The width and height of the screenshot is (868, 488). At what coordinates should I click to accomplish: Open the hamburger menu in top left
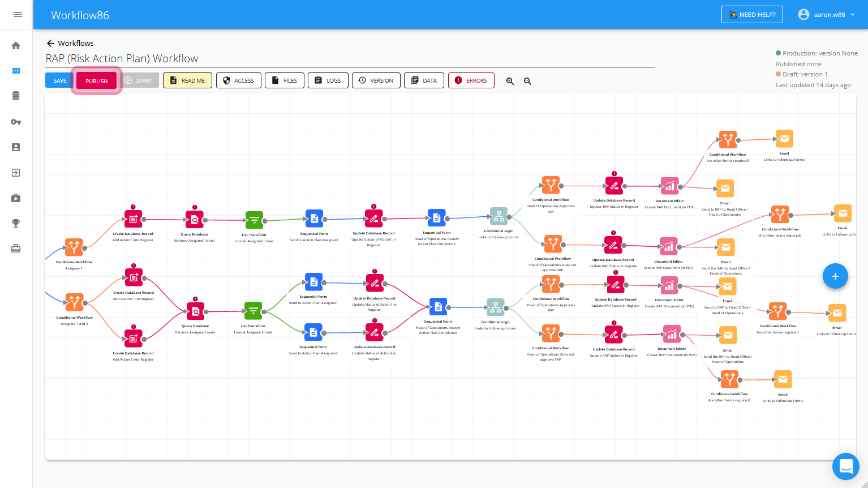[x=18, y=15]
